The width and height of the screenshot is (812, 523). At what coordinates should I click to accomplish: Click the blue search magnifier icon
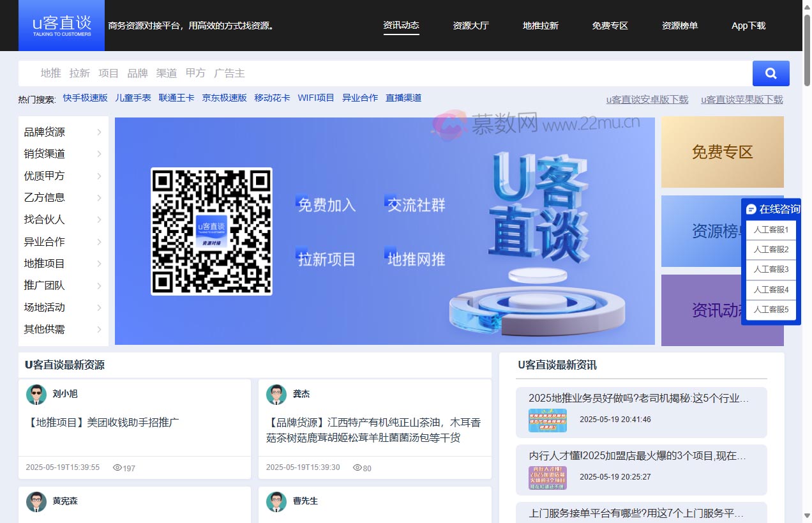pyautogui.click(x=771, y=73)
